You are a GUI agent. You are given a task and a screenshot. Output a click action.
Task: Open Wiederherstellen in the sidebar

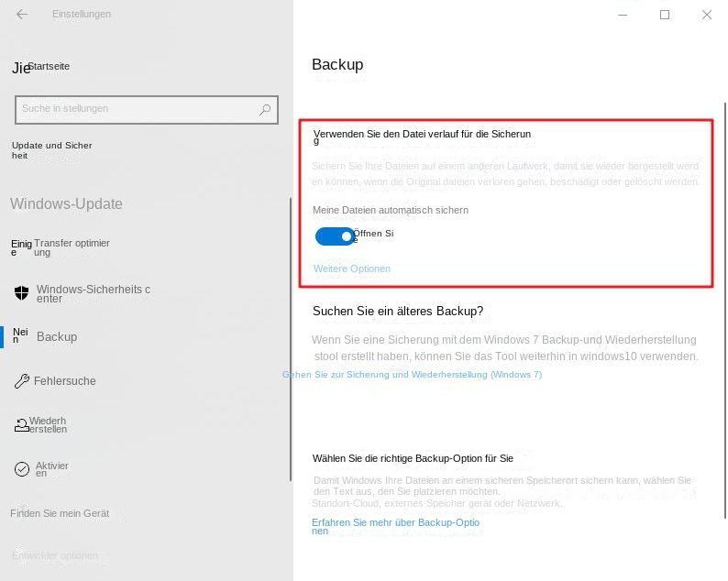pos(48,424)
